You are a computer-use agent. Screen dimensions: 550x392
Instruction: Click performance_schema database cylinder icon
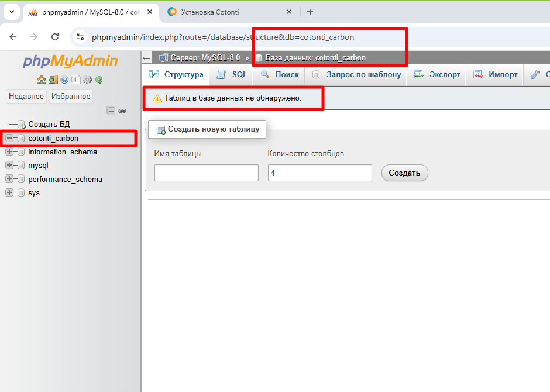click(21, 179)
